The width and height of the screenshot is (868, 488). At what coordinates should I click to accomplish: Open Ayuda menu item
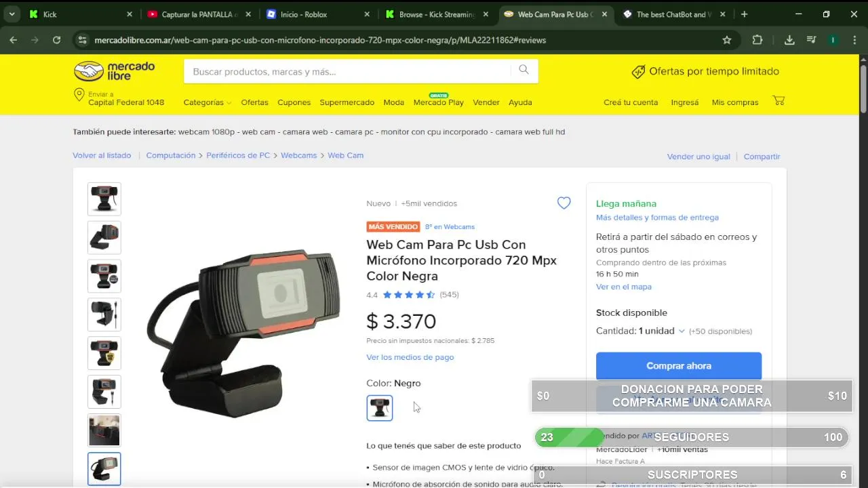point(520,102)
